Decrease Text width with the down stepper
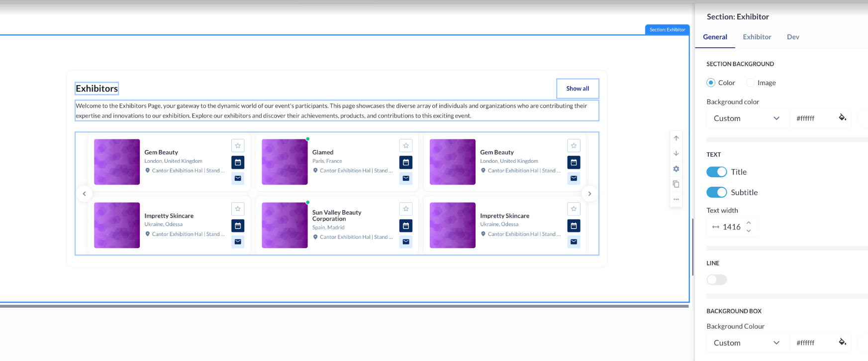The width and height of the screenshot is (868, 361). [749, 231]
